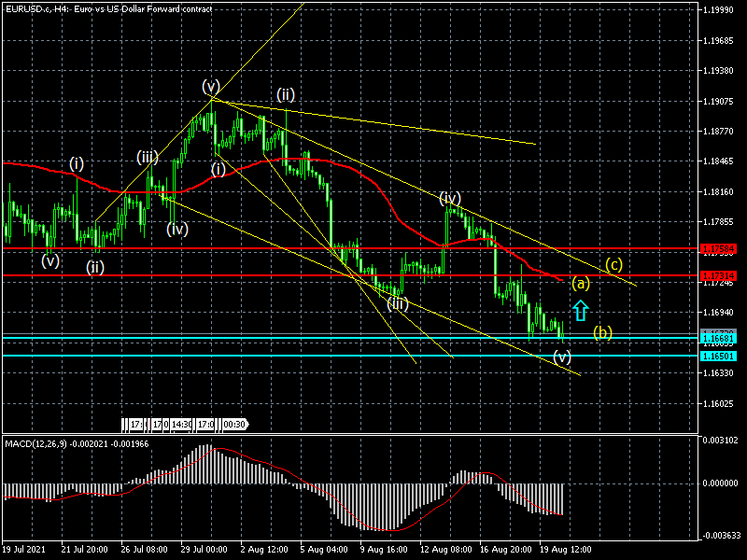Image resolution: width=747 pixels, height=560 pixels.
Task: Click the yellow (c) wave label
Action: click(x=613, y=264)
